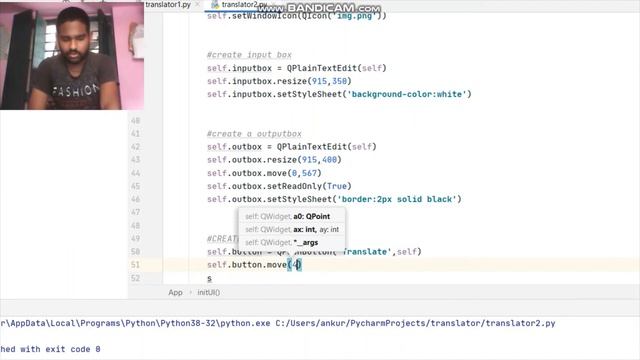Select the 'initUI()' breadcrumb item

209,292
